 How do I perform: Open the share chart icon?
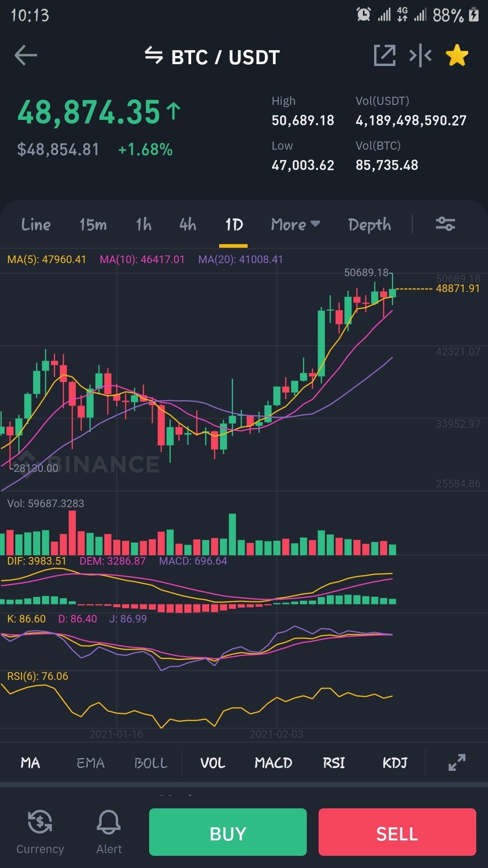(x=385, y=56)
